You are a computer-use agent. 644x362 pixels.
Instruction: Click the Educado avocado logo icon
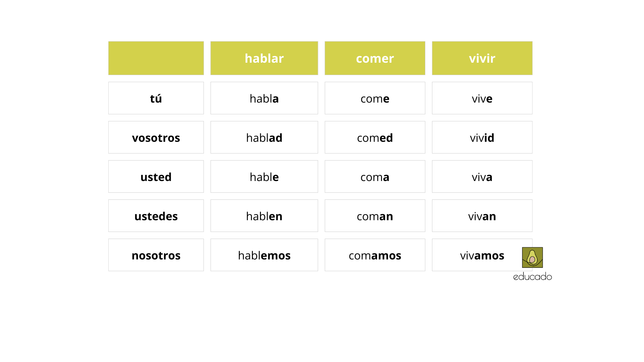532,257
